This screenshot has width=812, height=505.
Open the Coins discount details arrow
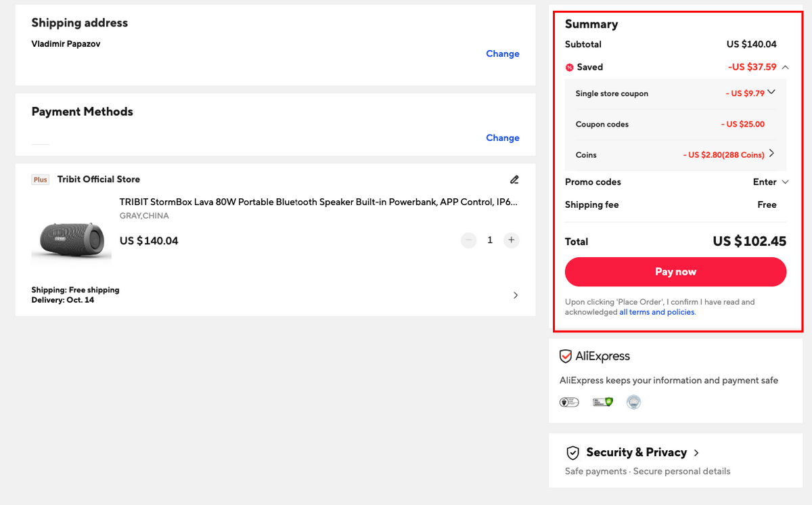(771, 154)
